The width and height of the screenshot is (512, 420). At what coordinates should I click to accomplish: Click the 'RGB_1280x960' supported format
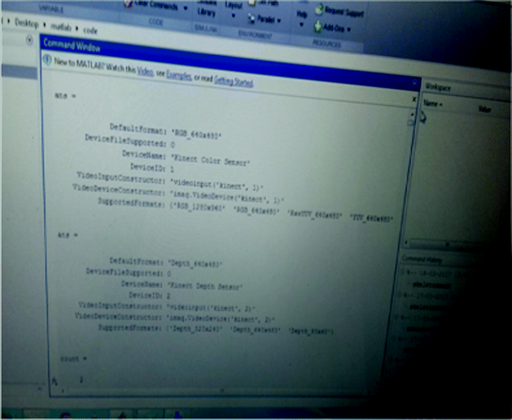click(x=198, y=207)
